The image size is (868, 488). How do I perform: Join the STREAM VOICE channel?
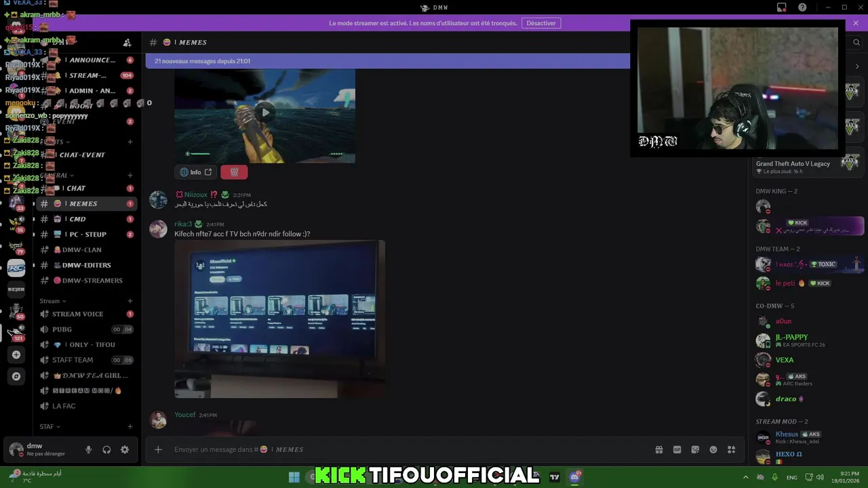pos(87,314)
